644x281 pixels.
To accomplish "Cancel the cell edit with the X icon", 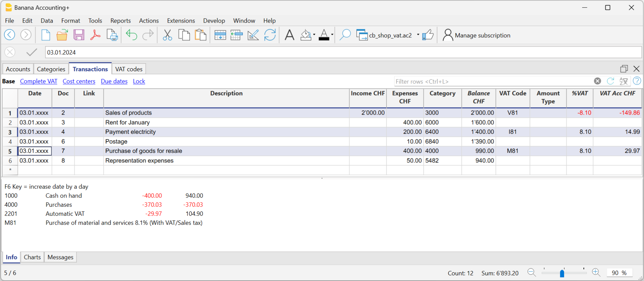I will [10, 52].
